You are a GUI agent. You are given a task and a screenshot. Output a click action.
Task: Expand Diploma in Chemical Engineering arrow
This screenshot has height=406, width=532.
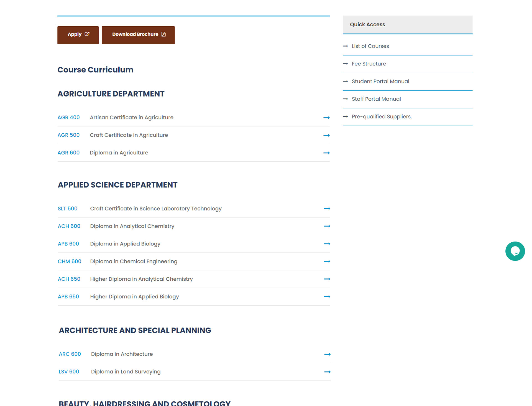(x=327, y=262)
